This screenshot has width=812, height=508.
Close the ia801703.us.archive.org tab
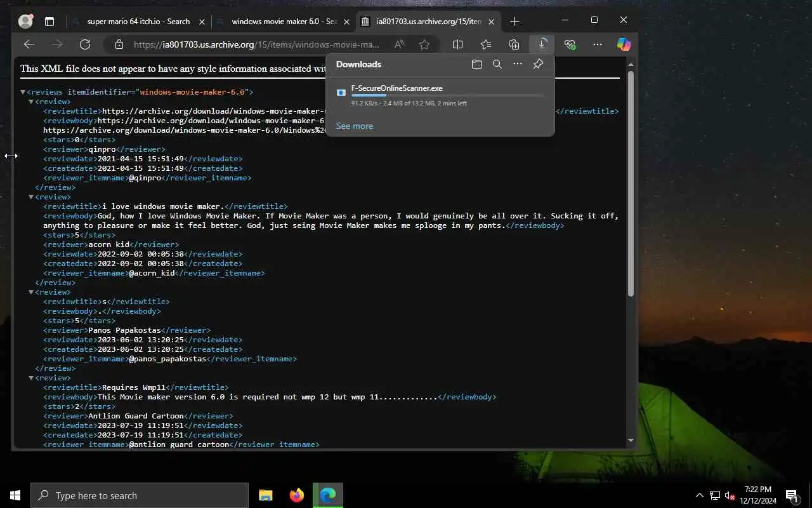click(491, 22)
